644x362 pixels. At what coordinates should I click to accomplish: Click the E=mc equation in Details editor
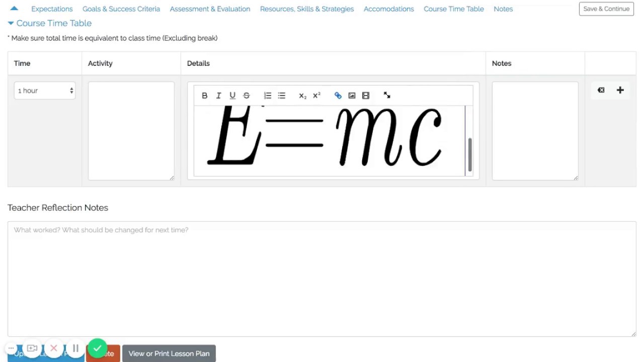[326, 136]
